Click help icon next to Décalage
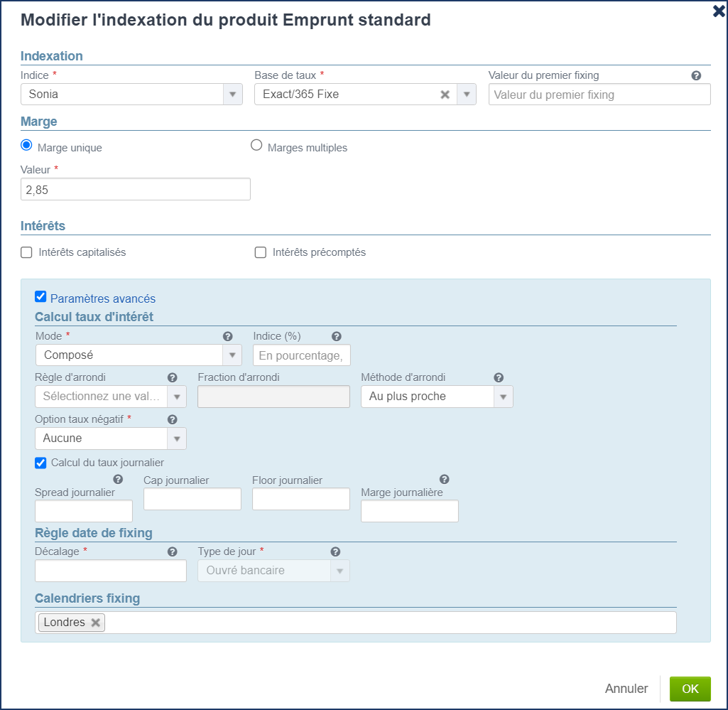Screen dimensions: 728x710 point(172,552)
